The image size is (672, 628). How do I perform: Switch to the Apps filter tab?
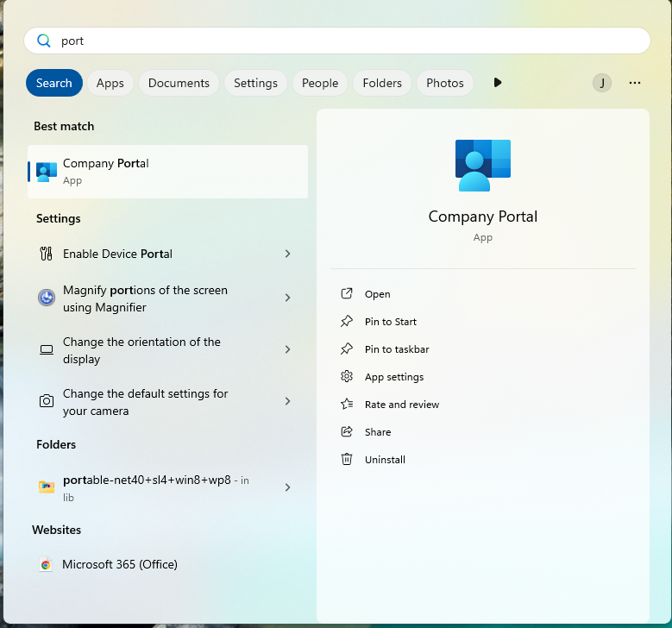click(x=110, y=83)
